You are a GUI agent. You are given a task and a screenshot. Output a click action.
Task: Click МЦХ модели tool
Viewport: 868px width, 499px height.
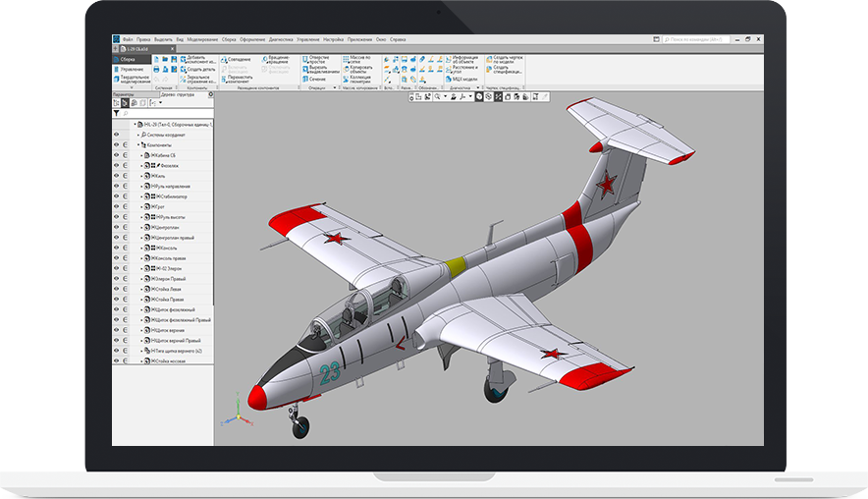point(461,80)
